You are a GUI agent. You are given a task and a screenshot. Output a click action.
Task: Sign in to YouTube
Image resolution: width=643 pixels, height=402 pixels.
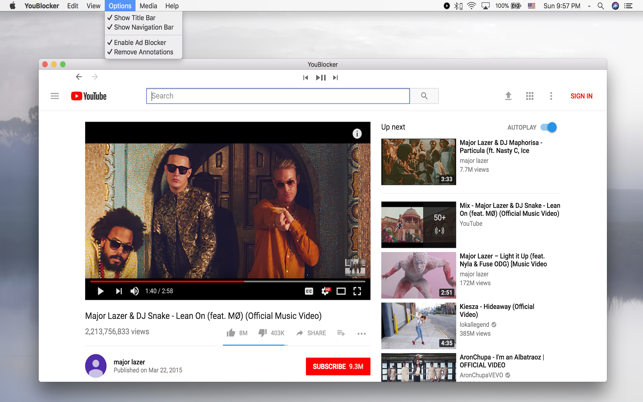[x=581, y=96]
